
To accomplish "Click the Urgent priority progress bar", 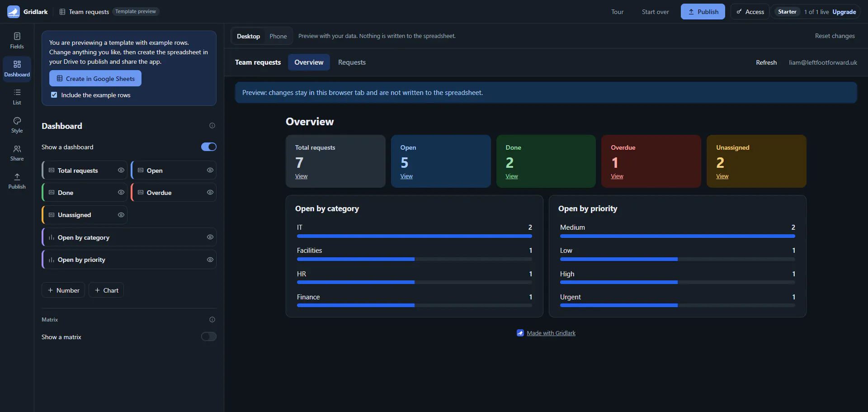I will [677, 306].
